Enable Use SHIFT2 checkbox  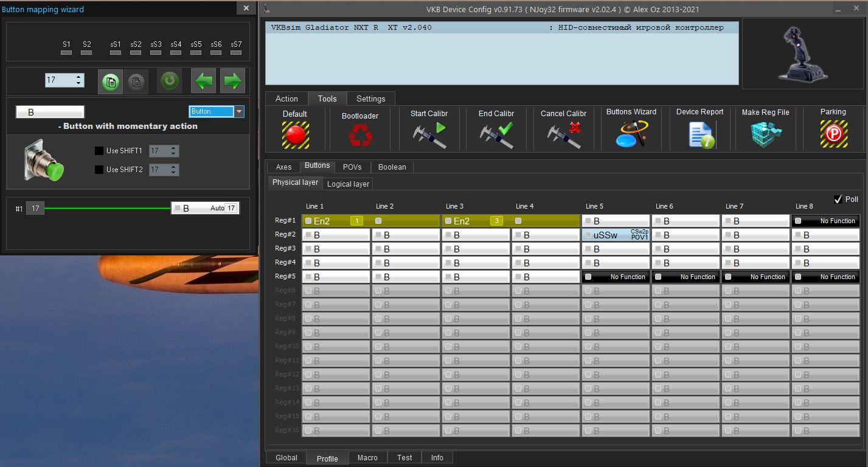pyautogui.click(x=99, y=170)
